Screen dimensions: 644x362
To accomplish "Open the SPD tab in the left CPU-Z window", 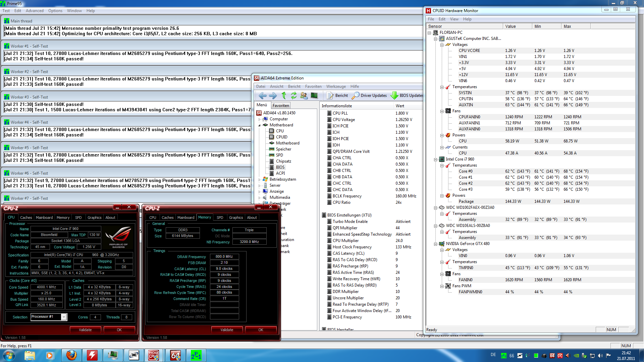I will point(78,218).
